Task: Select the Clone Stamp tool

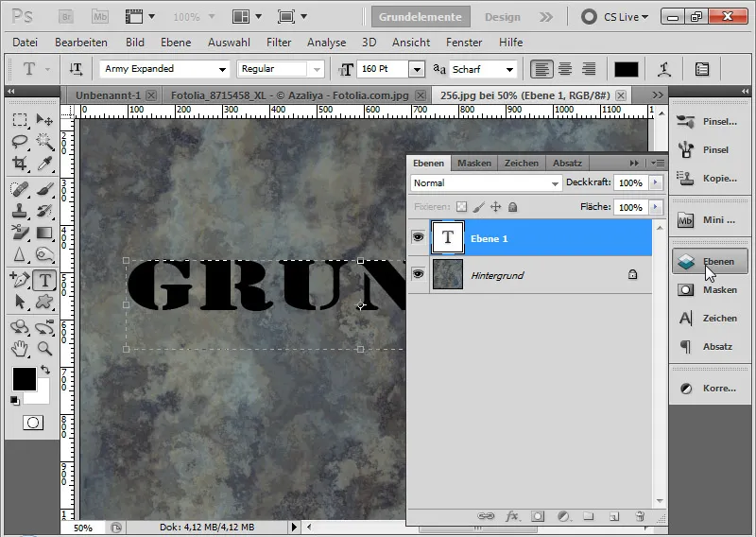Action: tap(20, 211)
